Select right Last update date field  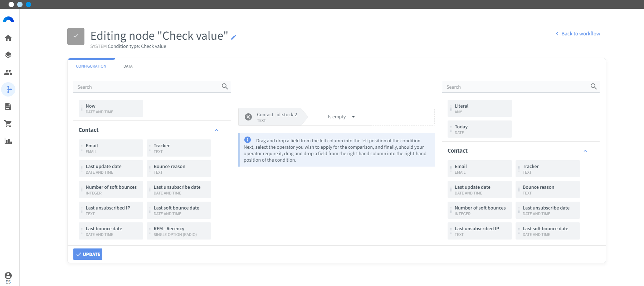click(480, 189)
